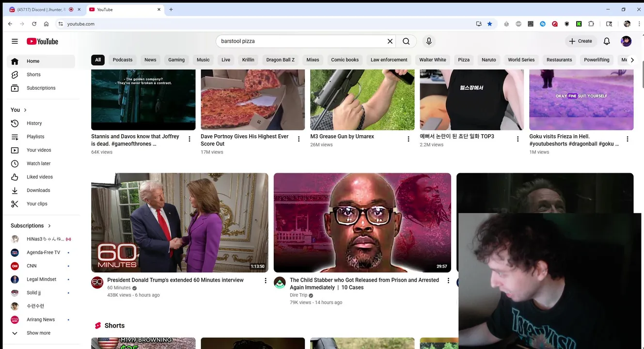Install app icon in address bar
This screenshot has width=644, height=349.
[479, 24]
